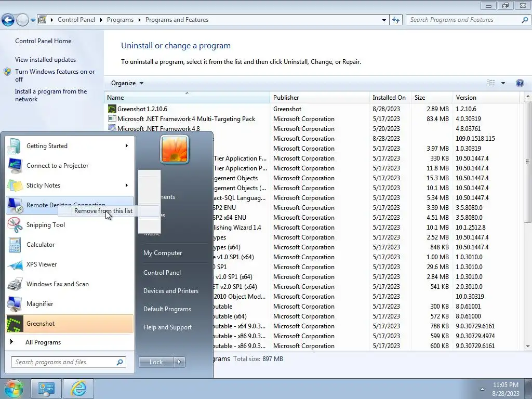Expand Getting Started jump list arrow
This screenshot has height=399, width=532.
click(x=127, y=146)
